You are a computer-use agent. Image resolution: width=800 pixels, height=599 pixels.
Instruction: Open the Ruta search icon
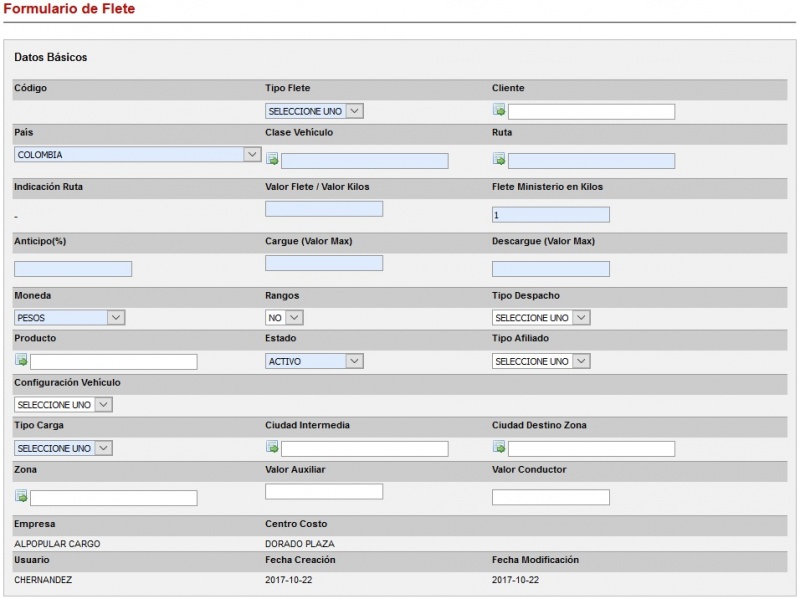click(499, 159)
